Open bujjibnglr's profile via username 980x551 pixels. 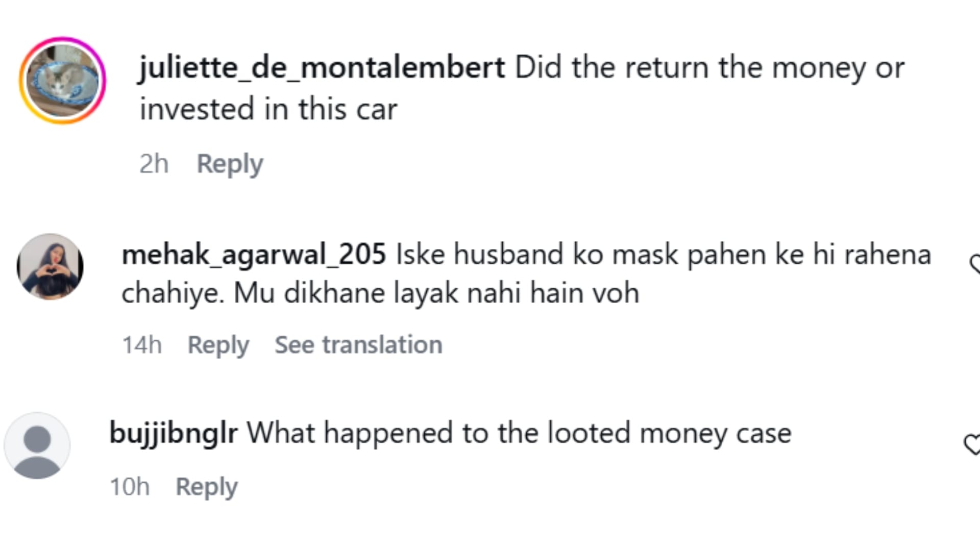pyautogui.click(x=174, y=433)
